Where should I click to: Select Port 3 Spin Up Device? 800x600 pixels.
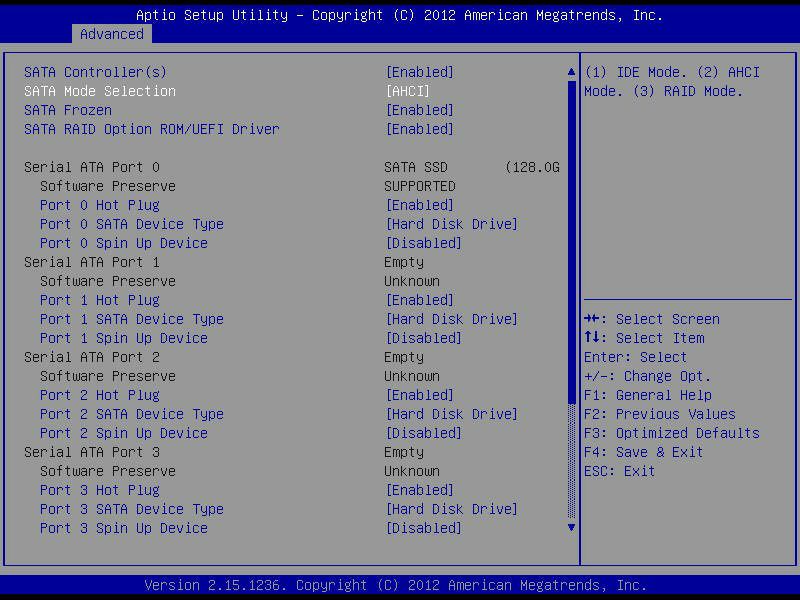[124, 528]
